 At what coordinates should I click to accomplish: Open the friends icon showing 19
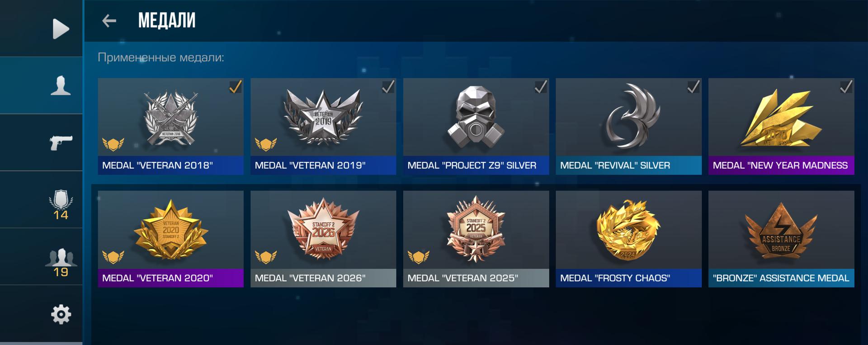tap(61, 262)
